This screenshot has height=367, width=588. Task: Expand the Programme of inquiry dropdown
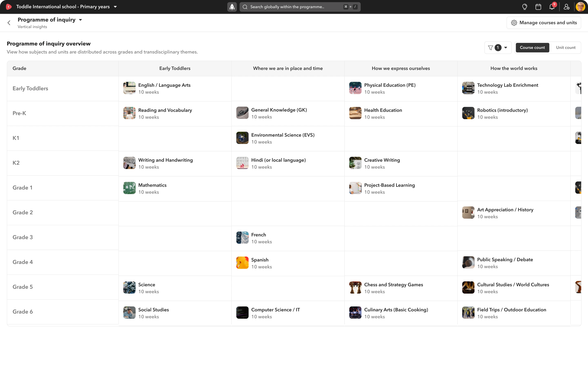pyautogui.click(x=80, y=20)
